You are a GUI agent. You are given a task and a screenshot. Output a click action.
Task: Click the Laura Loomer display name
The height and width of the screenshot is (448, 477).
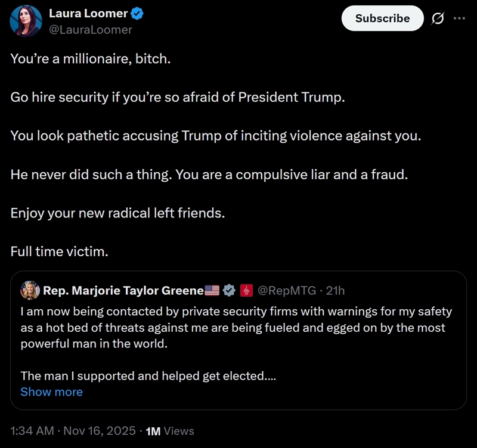87,14
